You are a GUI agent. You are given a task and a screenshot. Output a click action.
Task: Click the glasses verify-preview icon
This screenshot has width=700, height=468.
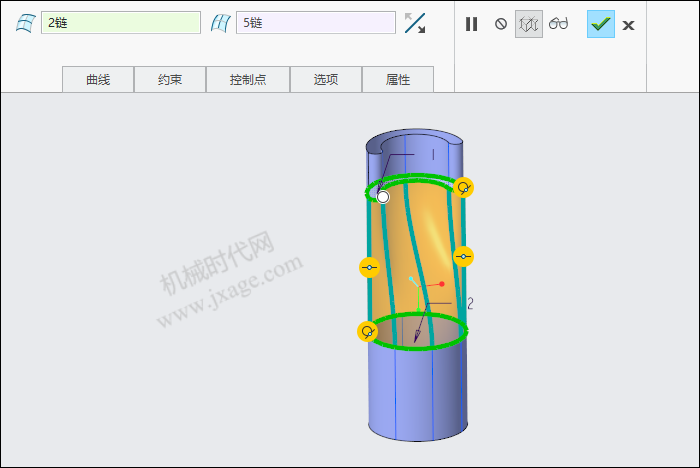[558, 24]
